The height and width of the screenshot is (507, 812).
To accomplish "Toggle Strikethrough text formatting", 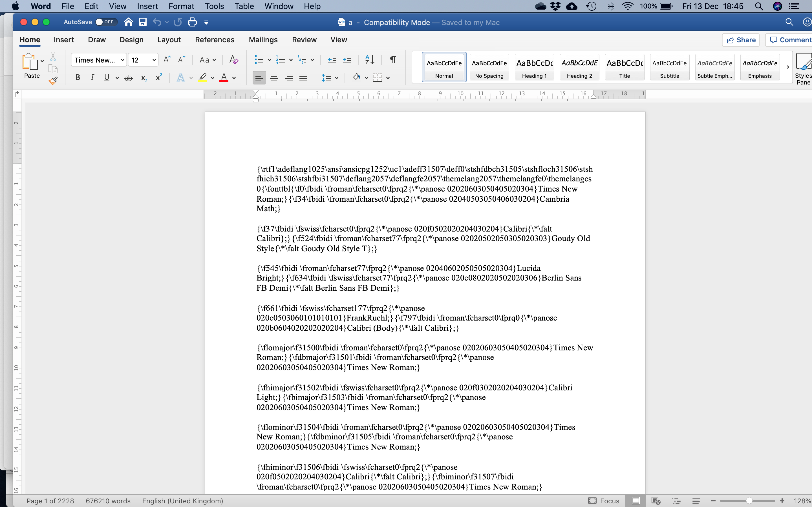I will coord(129,77).
